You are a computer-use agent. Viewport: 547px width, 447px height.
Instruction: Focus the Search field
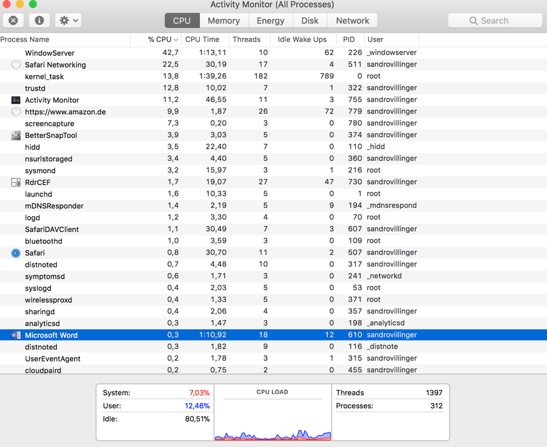tap(495, 21)
